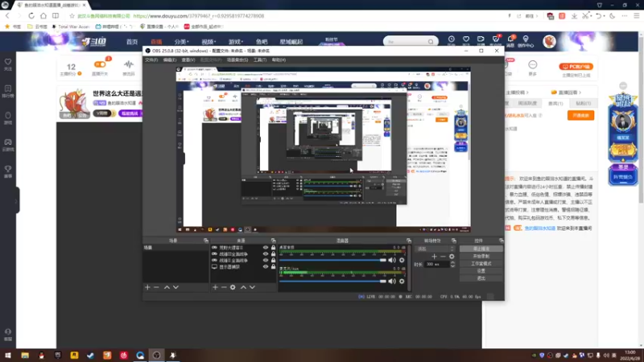The height and width of the screenshot is (362, 644).
Task: Open the Douyu user avatar
Action: coord(549,42)
